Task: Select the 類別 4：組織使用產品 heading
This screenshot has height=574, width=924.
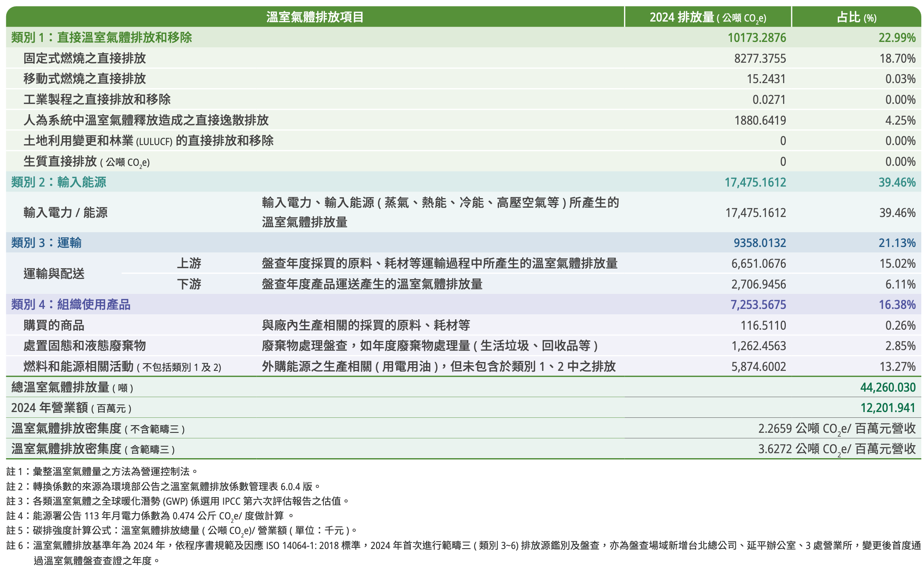Action: 71,305
